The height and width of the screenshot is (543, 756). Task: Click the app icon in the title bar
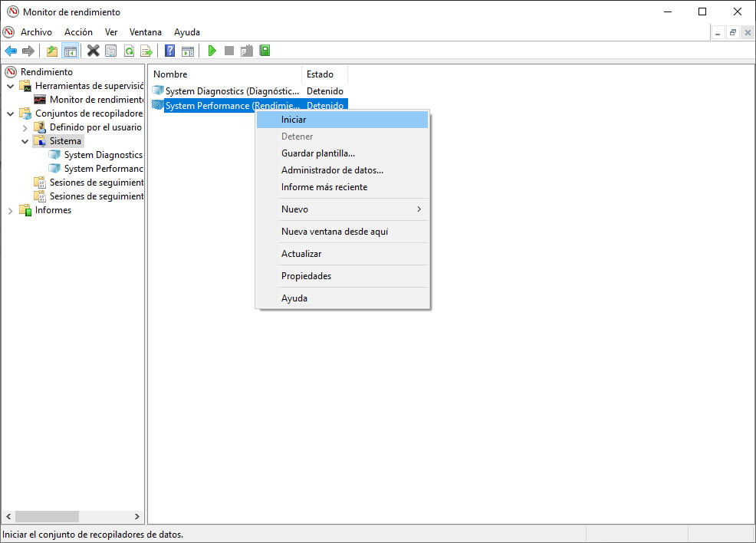click(13, 12)
